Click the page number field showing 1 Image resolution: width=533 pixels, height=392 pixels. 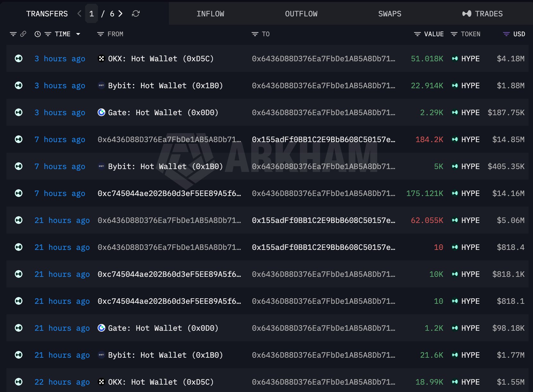[92, 13]
